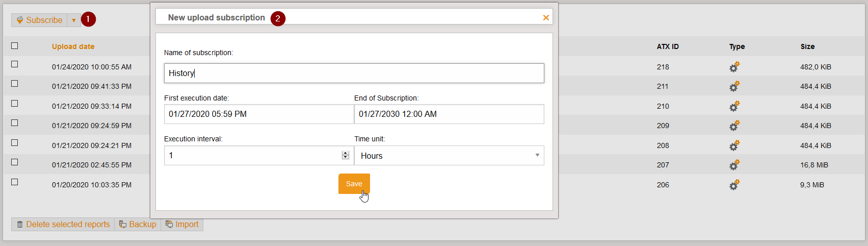Screen dimensions: 868x246
Task: Click gear type icon for ATX ID 209
Action: [x=734, y=126]
